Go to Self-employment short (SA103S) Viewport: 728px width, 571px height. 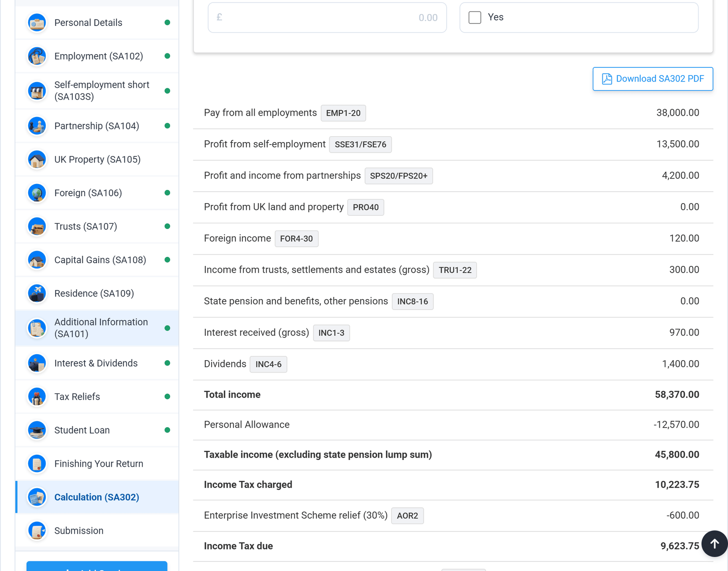97,91
